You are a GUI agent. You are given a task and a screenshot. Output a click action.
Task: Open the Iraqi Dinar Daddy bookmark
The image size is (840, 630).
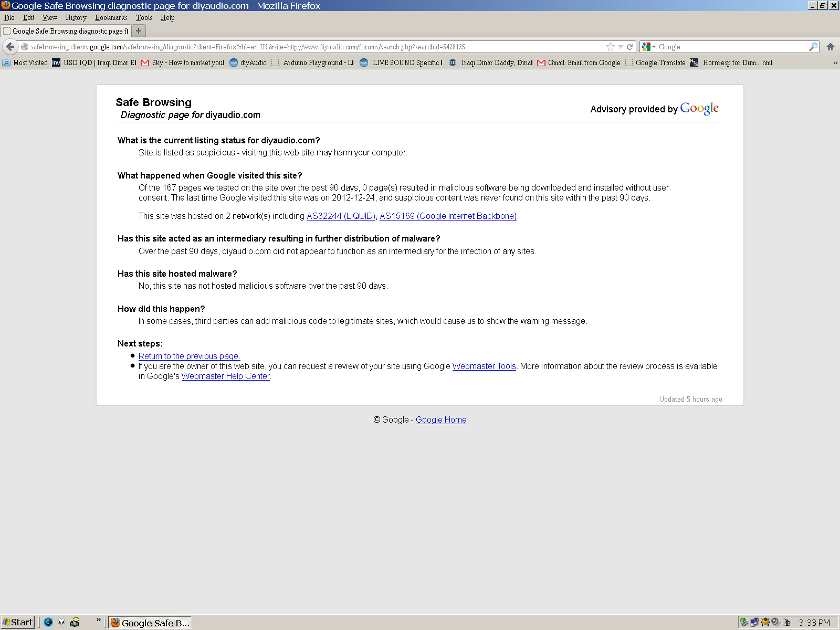(x=490, y=62)
